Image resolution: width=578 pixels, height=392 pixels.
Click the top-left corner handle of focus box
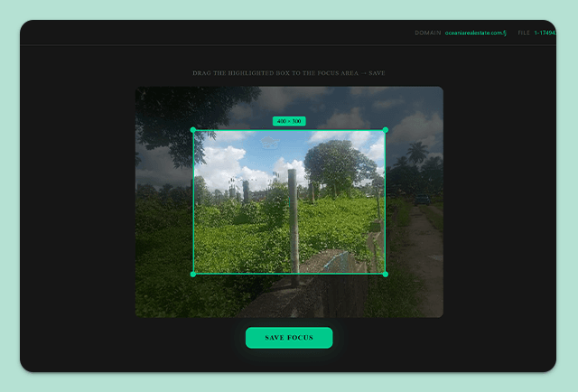192,130
